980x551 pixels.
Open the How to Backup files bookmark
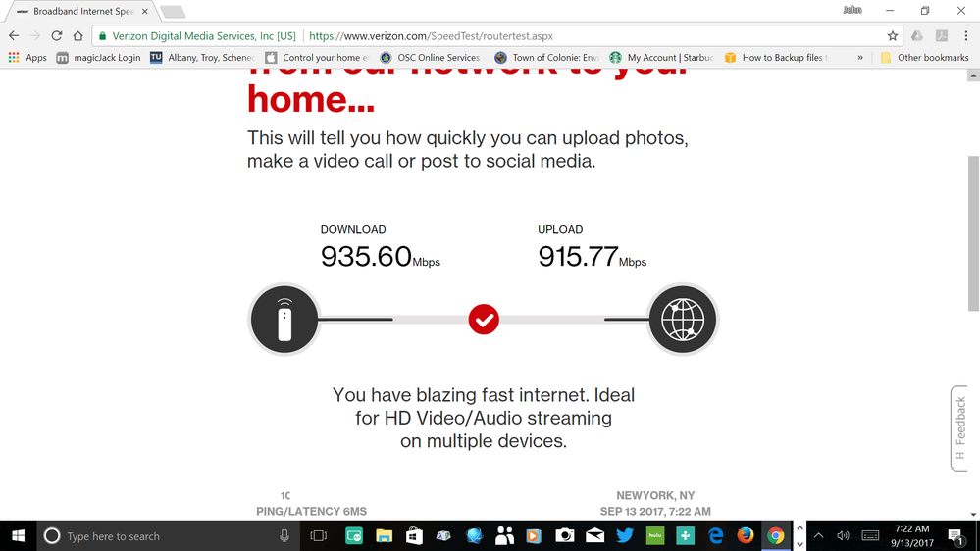776,58
